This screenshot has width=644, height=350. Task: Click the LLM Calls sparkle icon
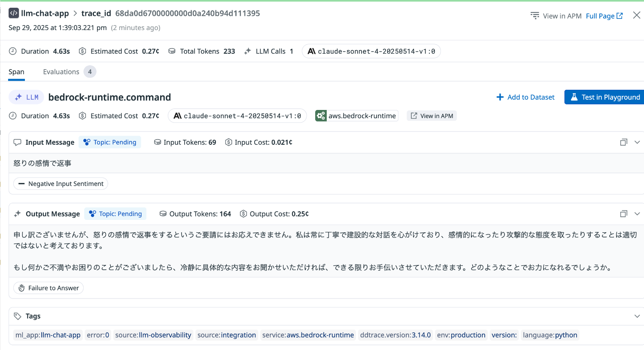248,51
